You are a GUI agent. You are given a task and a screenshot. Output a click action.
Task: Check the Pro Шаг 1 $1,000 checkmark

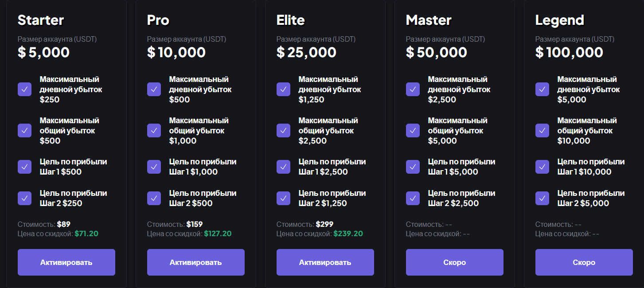click(x=154, y=167)
